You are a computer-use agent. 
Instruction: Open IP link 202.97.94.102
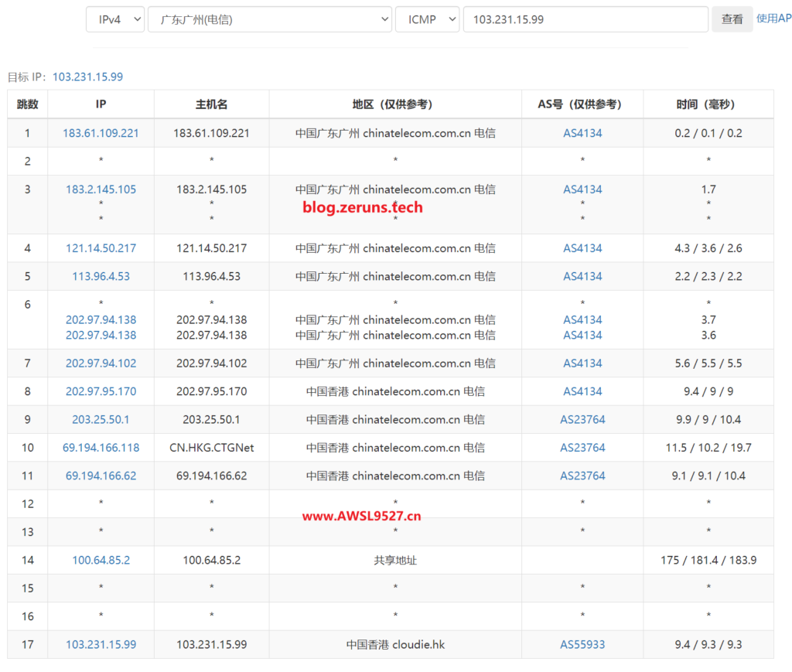pos(101,363)
